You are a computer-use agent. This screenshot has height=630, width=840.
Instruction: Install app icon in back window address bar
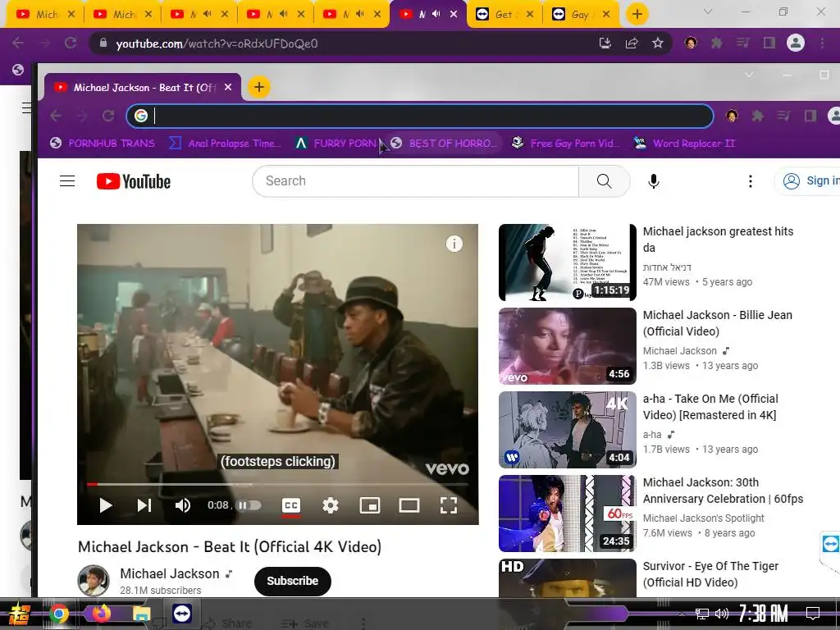pyautogui.click(x=605, y=43)
